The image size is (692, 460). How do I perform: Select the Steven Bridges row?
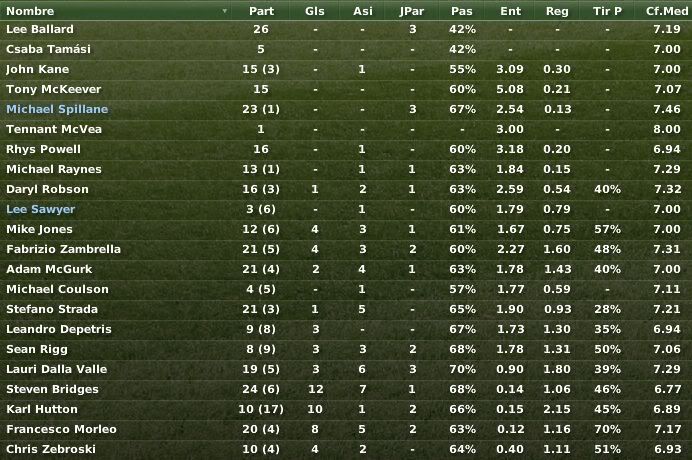(x=346, y=389)
